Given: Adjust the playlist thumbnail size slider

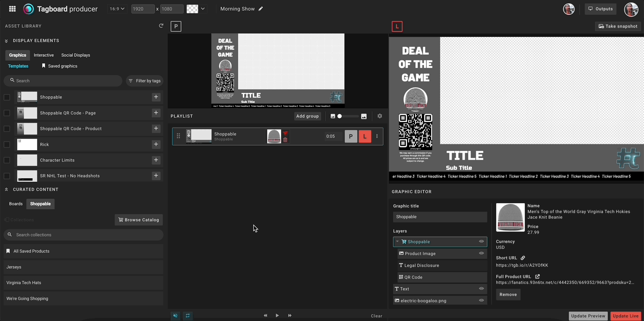Looking at the screenshot, I should (x=348, y=116).
